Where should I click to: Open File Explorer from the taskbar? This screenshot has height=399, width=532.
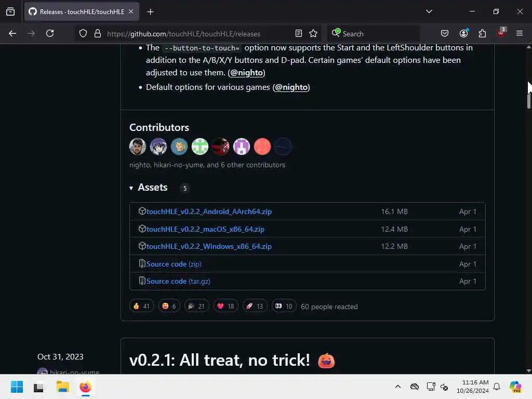62,387
